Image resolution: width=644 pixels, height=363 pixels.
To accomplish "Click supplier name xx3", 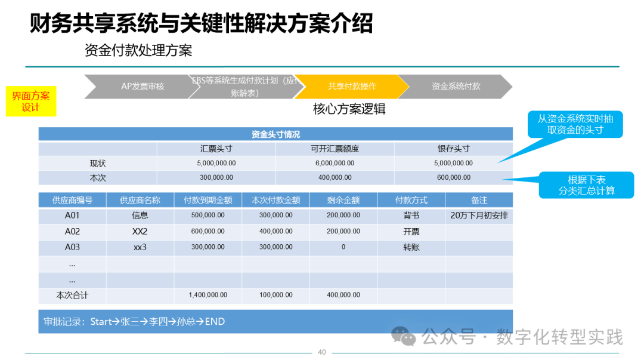I will tap(140, 247).
